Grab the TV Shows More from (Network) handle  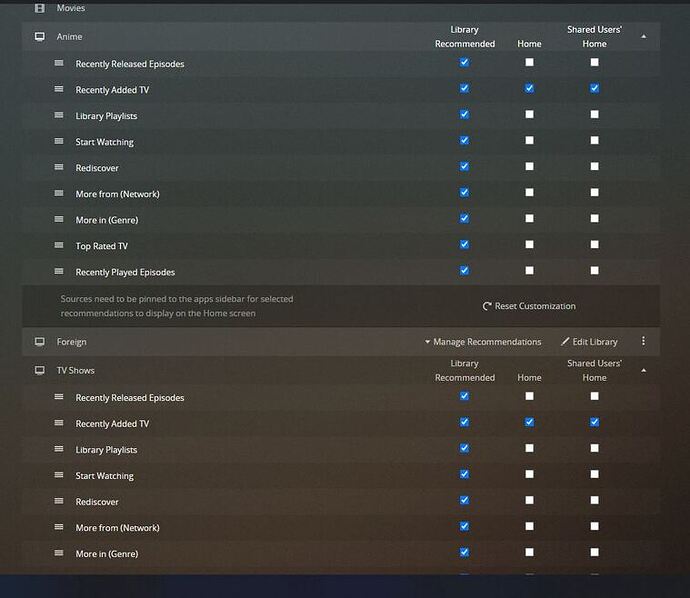coord(59,527)
